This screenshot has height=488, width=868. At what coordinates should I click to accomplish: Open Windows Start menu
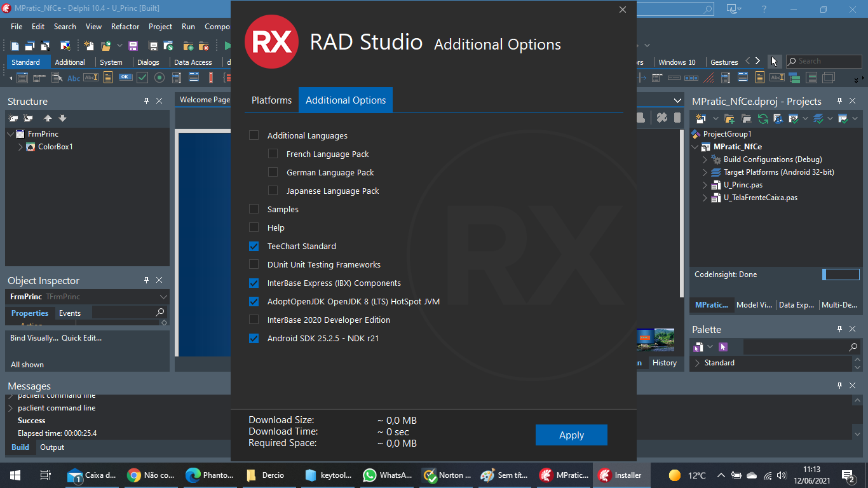(15, 475)
